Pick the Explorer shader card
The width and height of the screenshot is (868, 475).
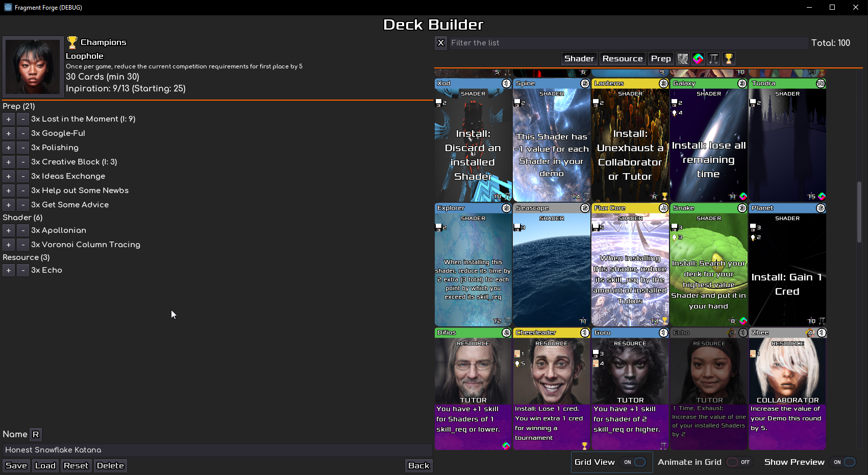point(473,265)
